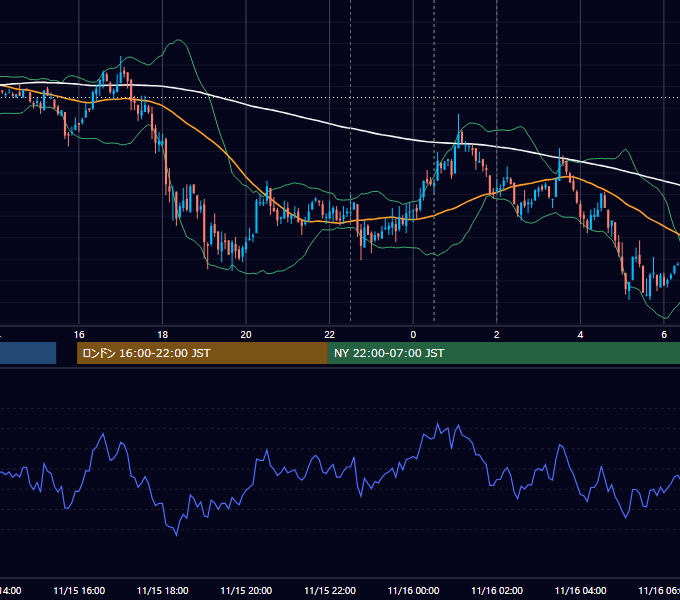Click the NY 22:00-07:00 JST session bar
Viewport: 680px width, 600px height.
click(x=504, y=353)
